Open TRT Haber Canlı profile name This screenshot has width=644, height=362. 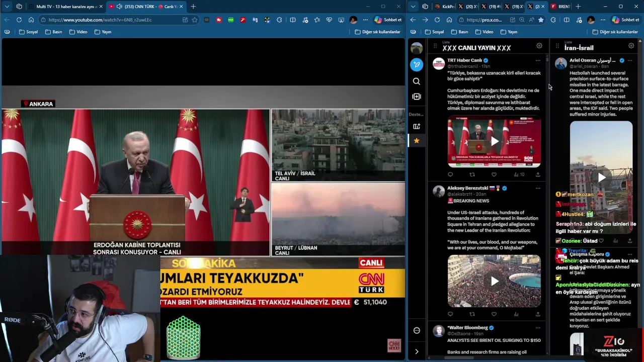464,60
